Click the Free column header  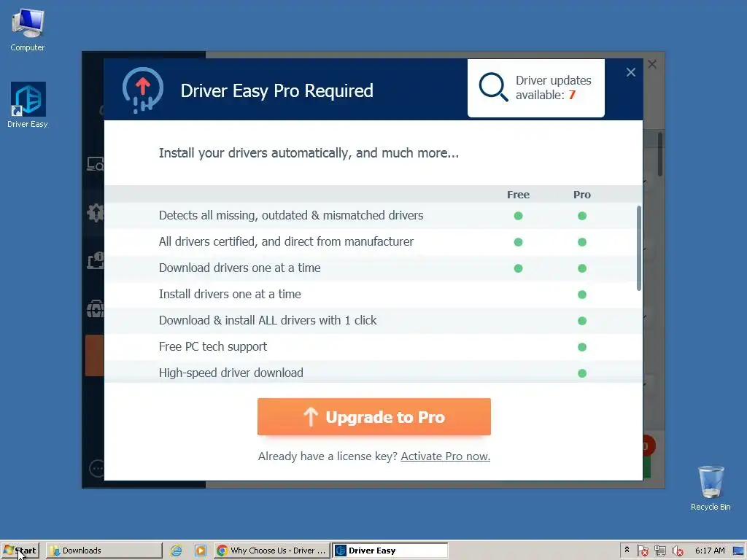point(519,194)
